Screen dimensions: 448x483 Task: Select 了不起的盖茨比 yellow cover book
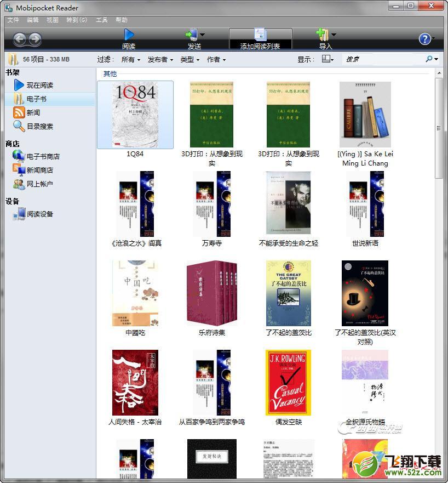pyautogui.click(x=288, y=293)
